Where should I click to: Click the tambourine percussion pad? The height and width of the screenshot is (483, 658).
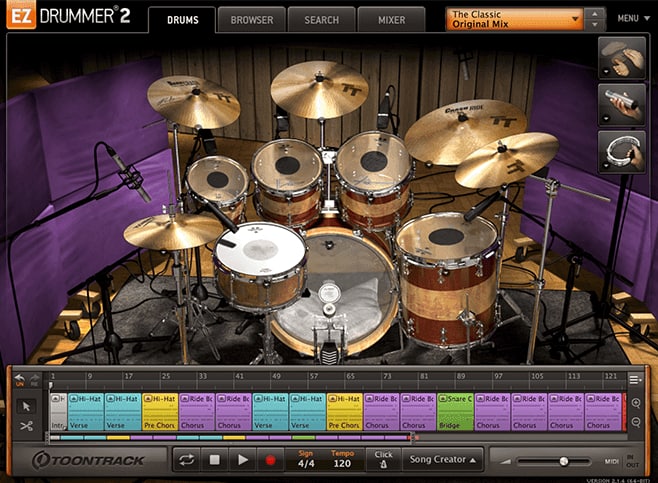click(621, 151)
